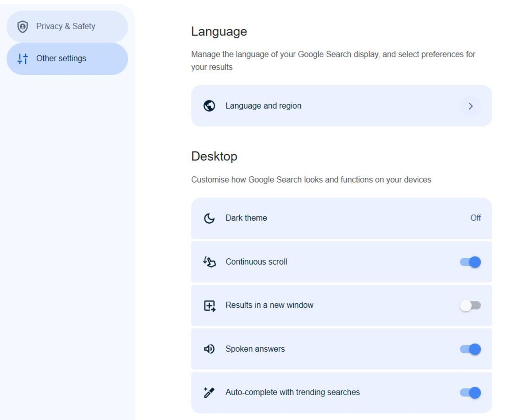514x420 pixels.
Task: Switch off Auto-complete with trending searches toggle
Action: 470,393
